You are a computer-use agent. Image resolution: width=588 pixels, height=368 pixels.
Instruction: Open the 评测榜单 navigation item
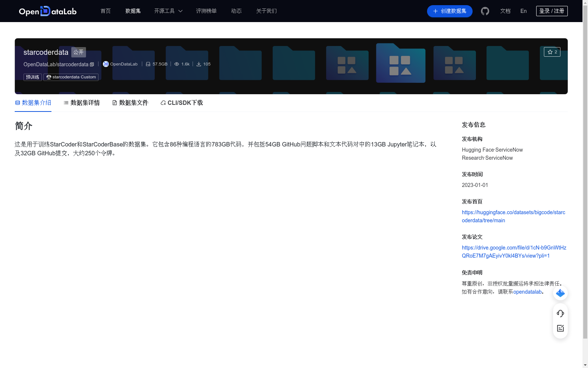pos(206,11)
